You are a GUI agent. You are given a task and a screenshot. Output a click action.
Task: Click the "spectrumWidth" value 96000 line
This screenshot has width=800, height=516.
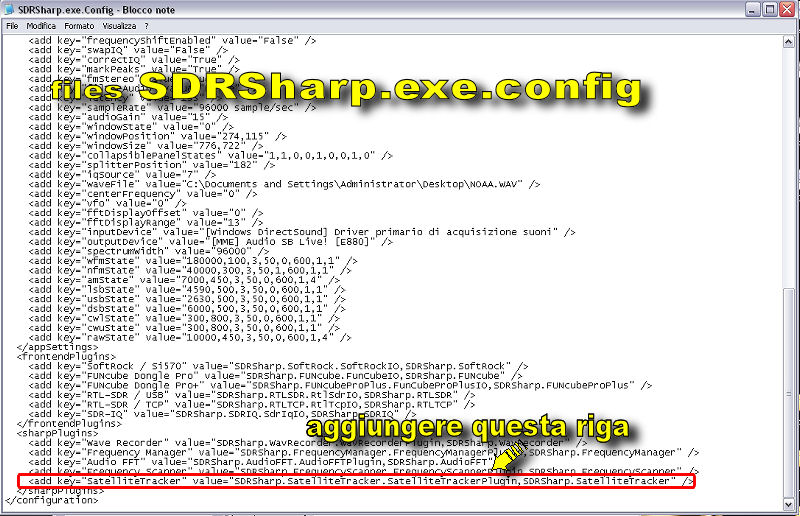(148, 251)
